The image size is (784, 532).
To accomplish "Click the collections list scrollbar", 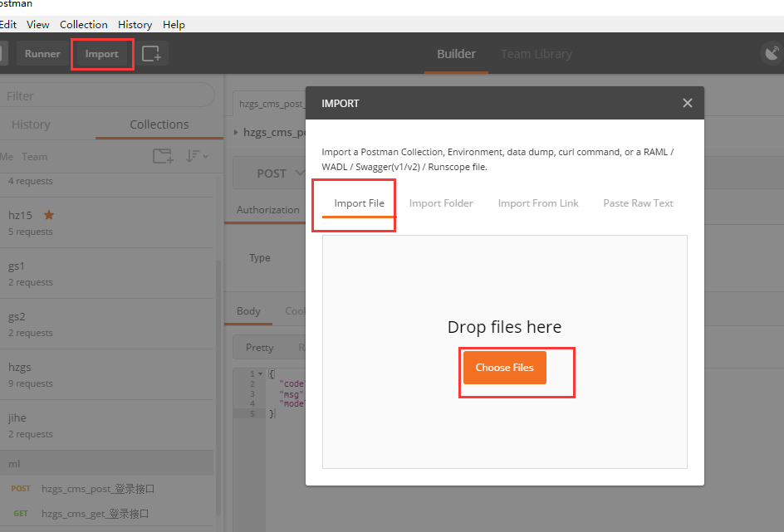I will 218,388.
